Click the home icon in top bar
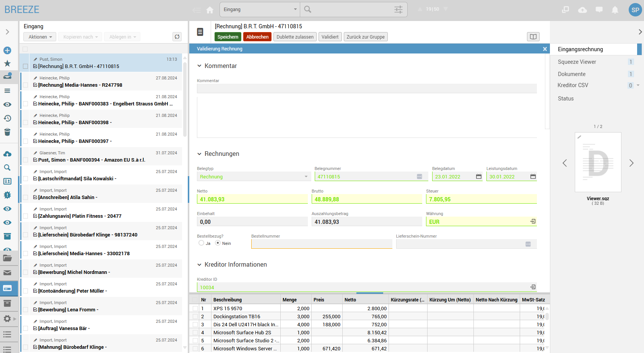644x353 pixels. coord(210,10)
